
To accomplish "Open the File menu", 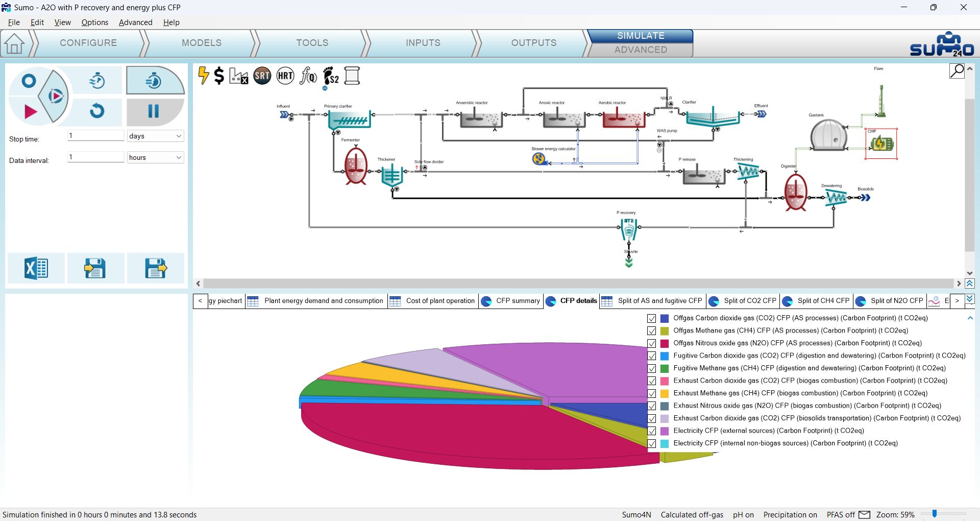I will [14, 22].
